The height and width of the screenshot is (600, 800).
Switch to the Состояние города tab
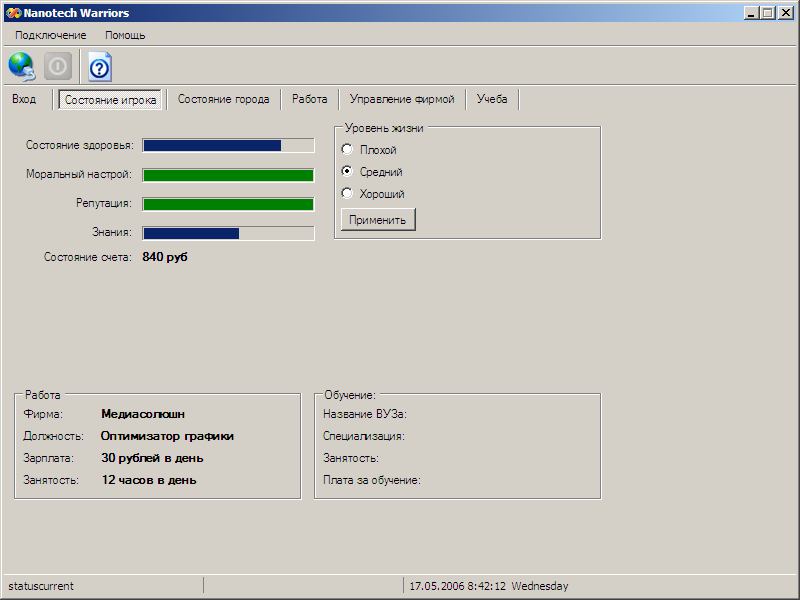point(223,99)
